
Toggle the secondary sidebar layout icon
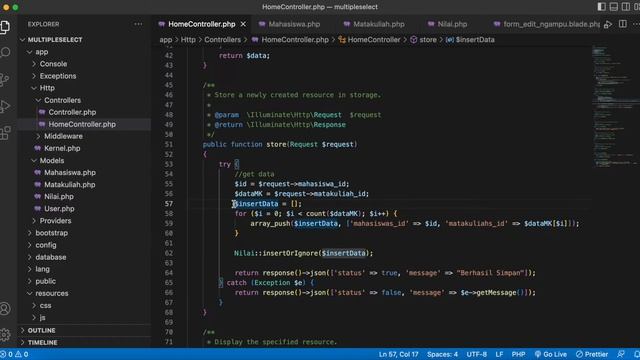[626, 7]
